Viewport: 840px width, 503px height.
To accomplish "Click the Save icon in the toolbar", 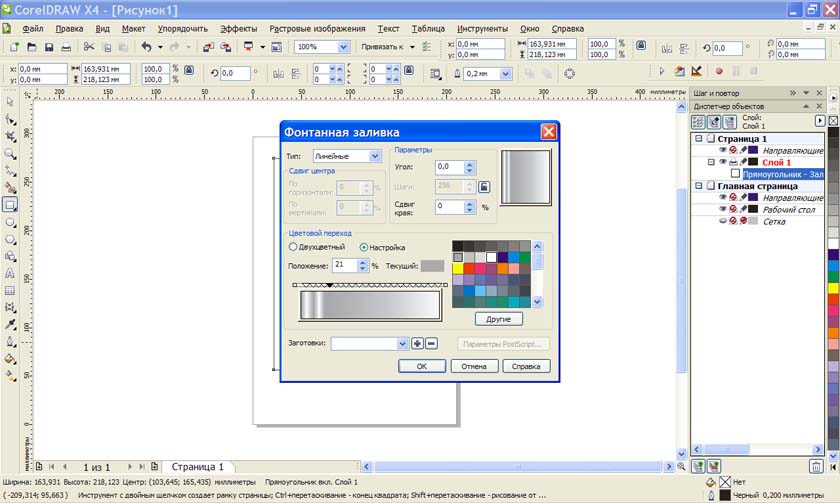I will coord(50,47).
